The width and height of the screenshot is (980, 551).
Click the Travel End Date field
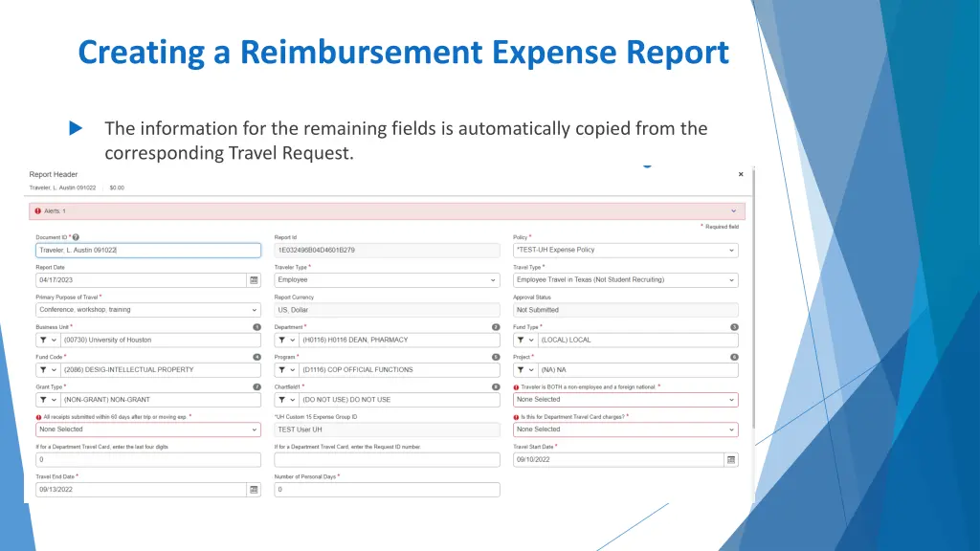142,490
